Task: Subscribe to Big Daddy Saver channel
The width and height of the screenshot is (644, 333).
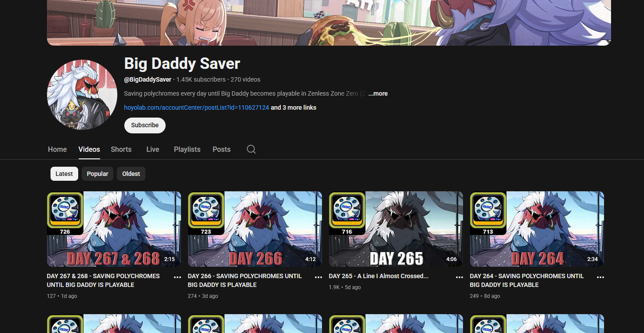Action: click(x=145, y=125)
